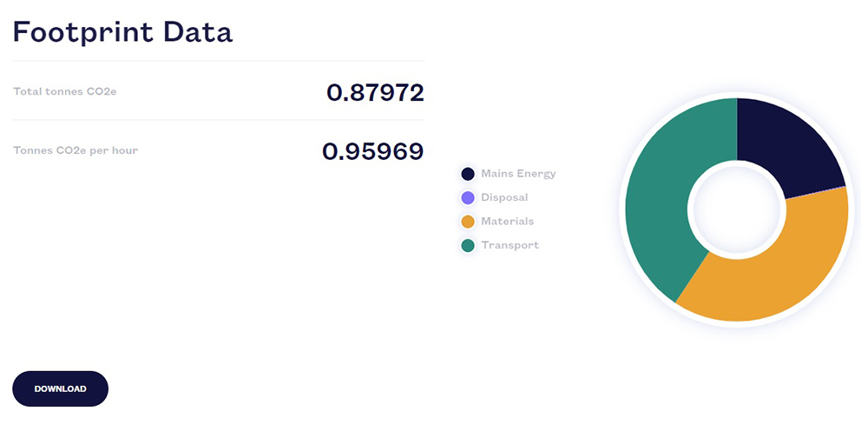868x431 pixels.
Task: Click the 0.95969 per hour value
Action: [372, 151]
